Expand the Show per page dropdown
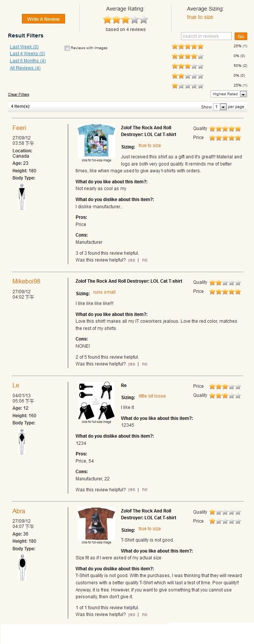The image size is (254, 644). click(220, 107)
